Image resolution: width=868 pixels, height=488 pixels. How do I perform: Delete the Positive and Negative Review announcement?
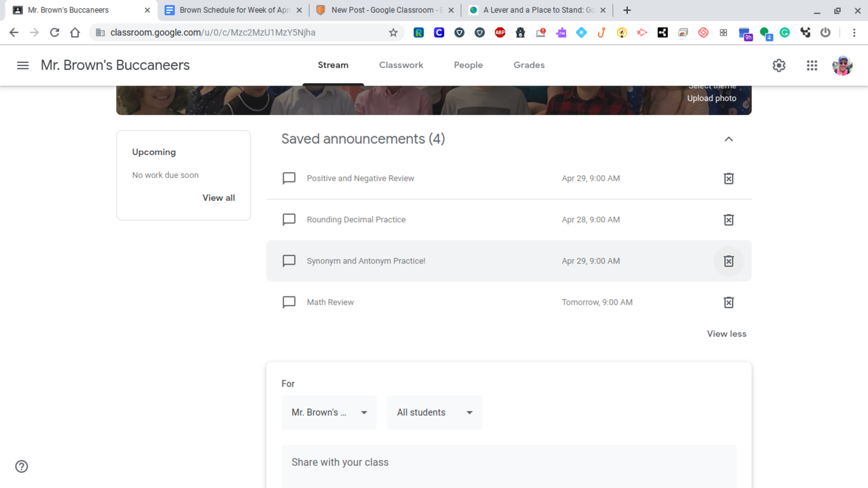pos(728,178)
